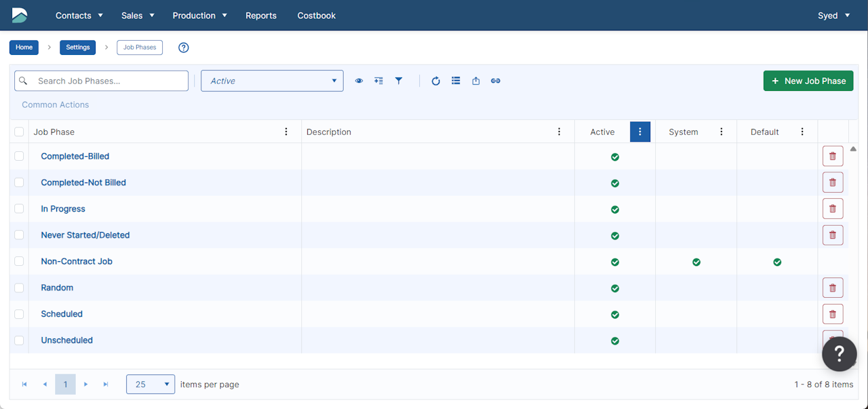The height and width of the screenshot is (409, 868).
Task: Click the add column rows icon
Action: pos(378,81)
